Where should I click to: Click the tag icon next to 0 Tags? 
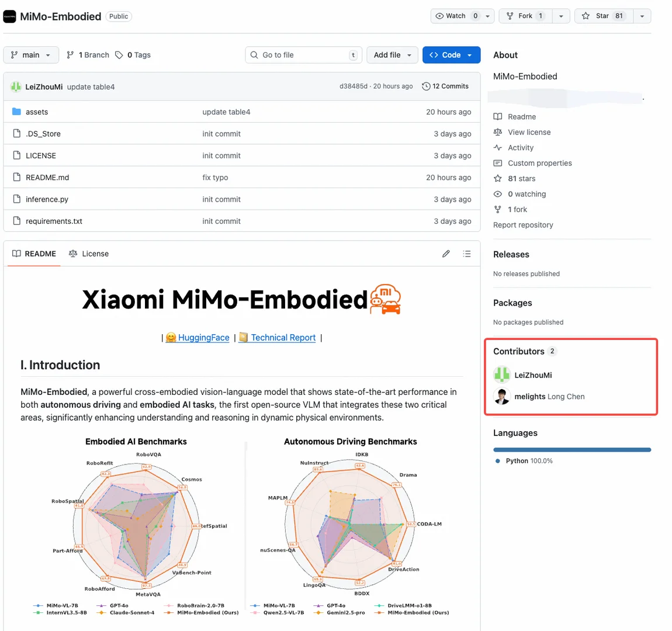coord(119,55)
